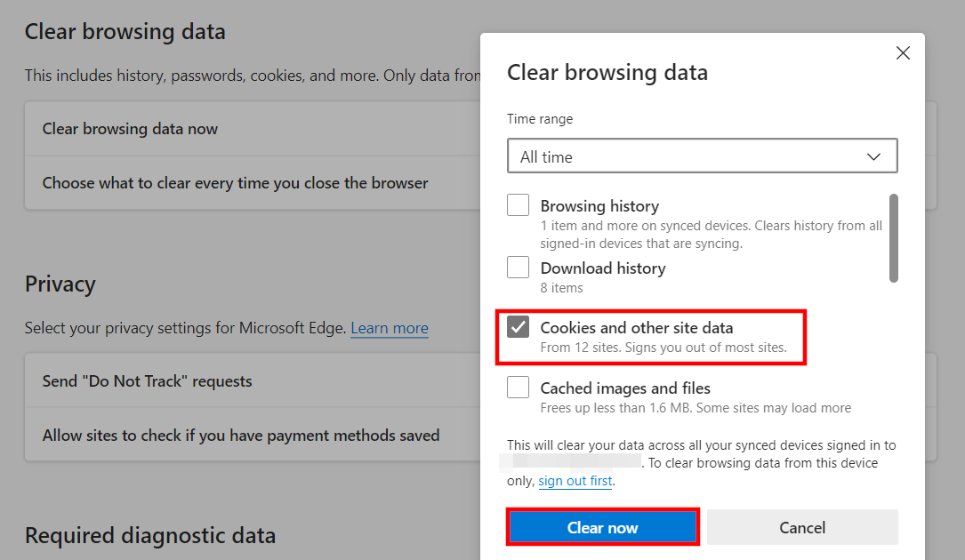
Task: Uncheck Cookies and other site data checkbox
Action: 518,327
